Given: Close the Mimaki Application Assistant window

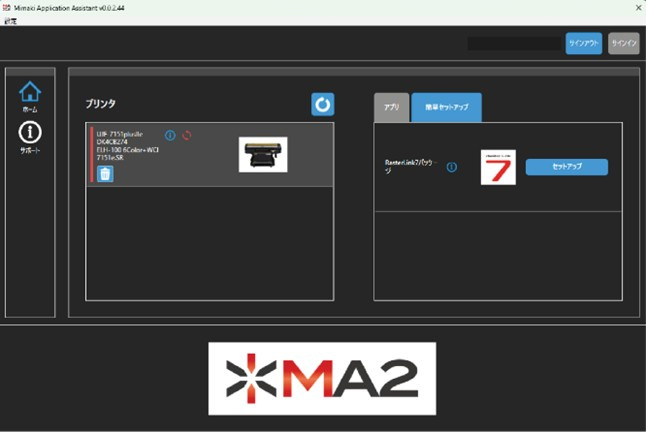Looking at the screenshot, I should tap(636, 7).
